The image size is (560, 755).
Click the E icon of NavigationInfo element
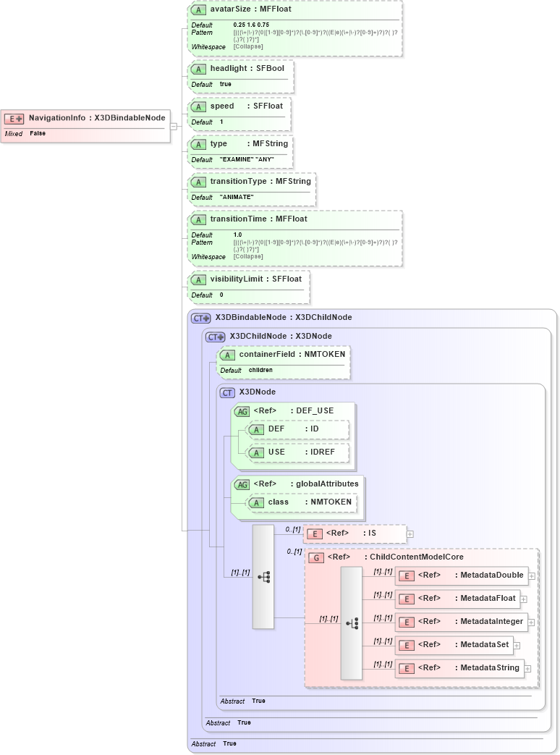(x=14, y=119)
